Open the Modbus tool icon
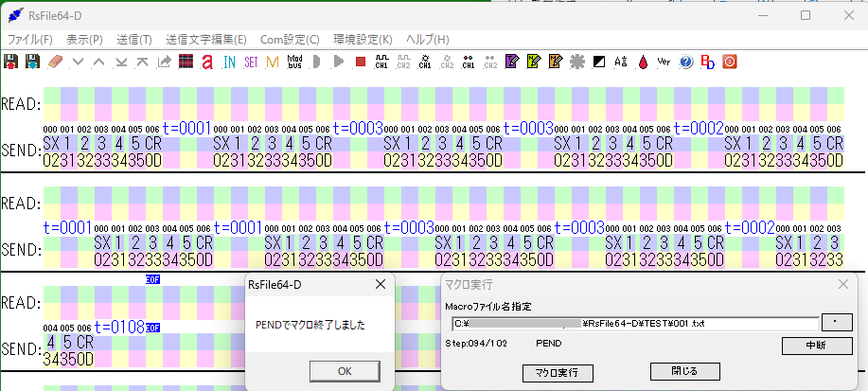The height and width of the screenshot is (391, 868). pos(294,62)
